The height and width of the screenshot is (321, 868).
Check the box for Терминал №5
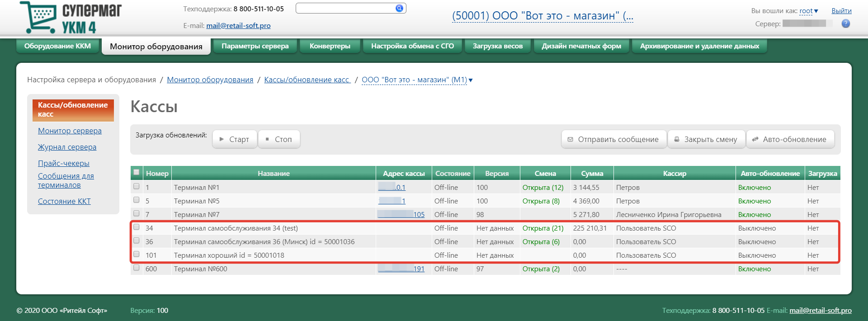[x=136, y=200]
